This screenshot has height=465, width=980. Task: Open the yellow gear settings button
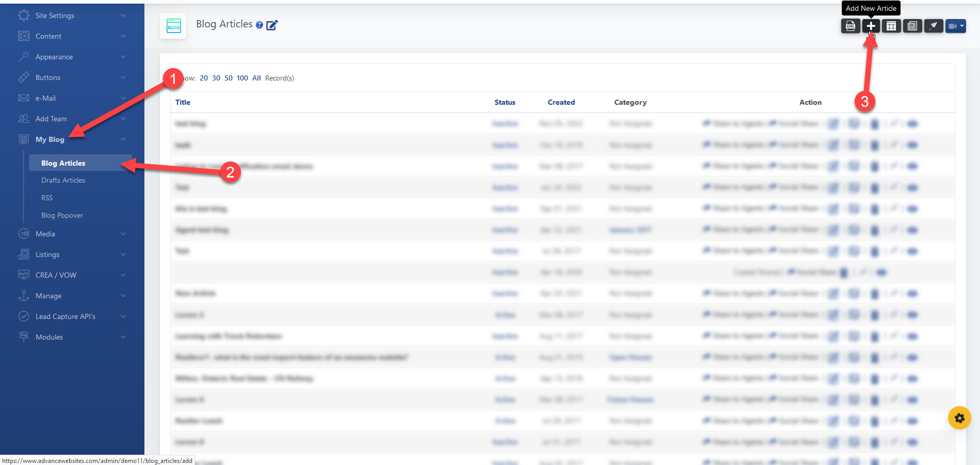(959, 418)
